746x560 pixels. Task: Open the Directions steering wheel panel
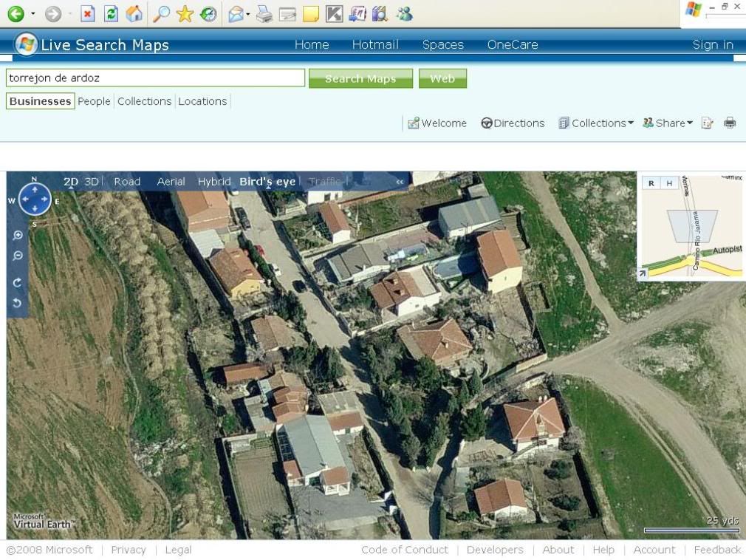[513, 123]
